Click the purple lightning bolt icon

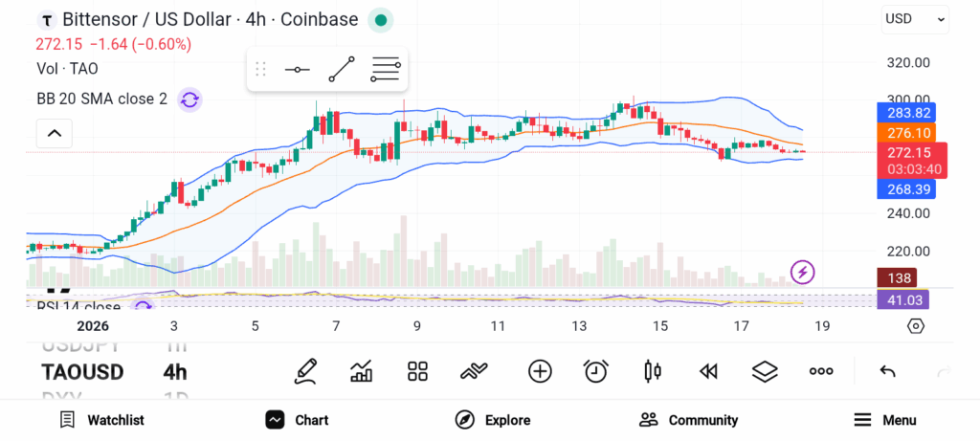tap(803, 273)
